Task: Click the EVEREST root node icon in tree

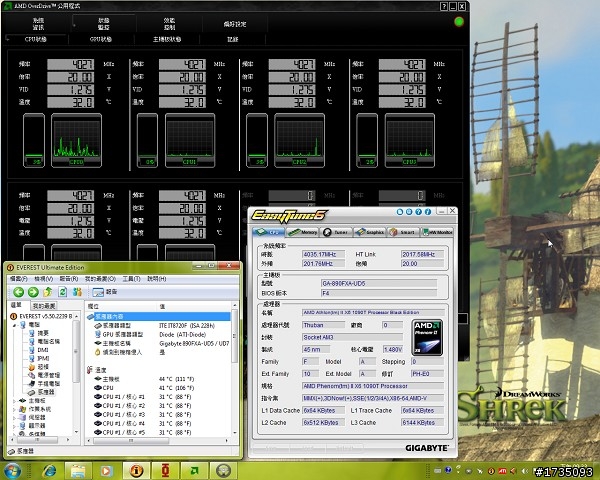Action: [x=14, y=316]
